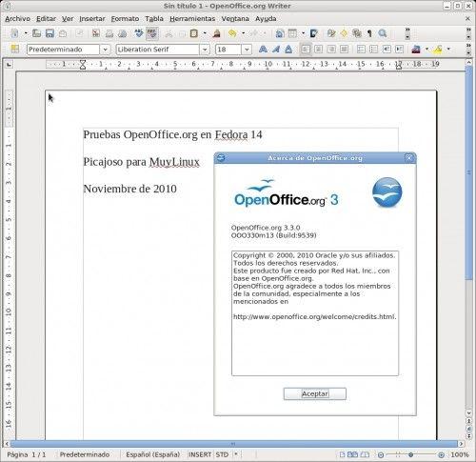The width and height of the screenshot is (476, 462).
Task: Apply font color icon
Action: (x=416, y=50)
